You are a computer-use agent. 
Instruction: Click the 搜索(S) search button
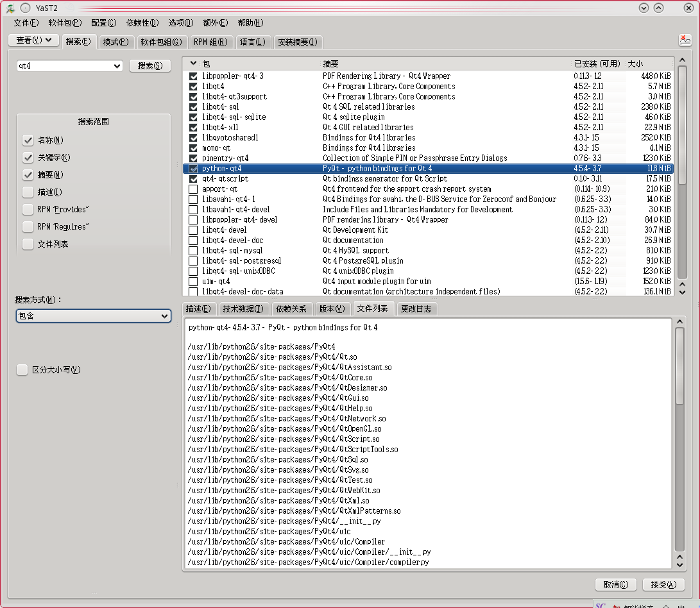tap(150, 66)
